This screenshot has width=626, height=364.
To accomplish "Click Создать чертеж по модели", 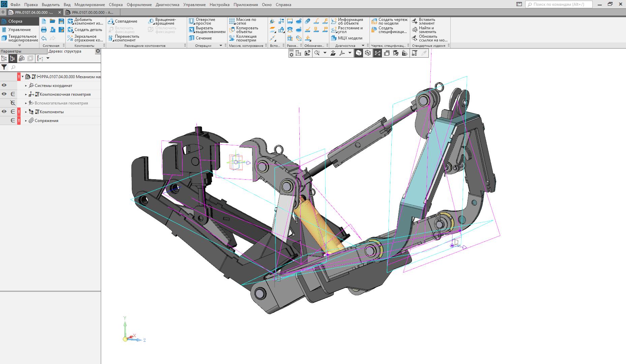I will [x=389, y=21].
